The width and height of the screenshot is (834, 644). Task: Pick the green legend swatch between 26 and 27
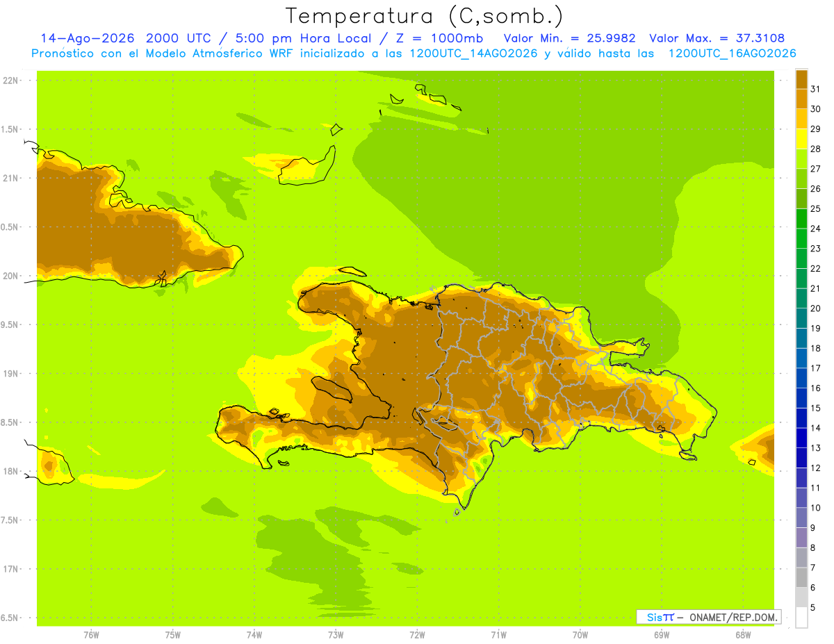tap(801, 179)
